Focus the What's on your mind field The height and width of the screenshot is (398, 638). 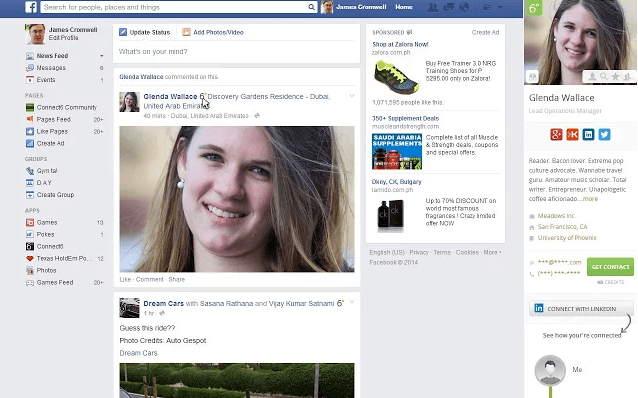(236, 52)
